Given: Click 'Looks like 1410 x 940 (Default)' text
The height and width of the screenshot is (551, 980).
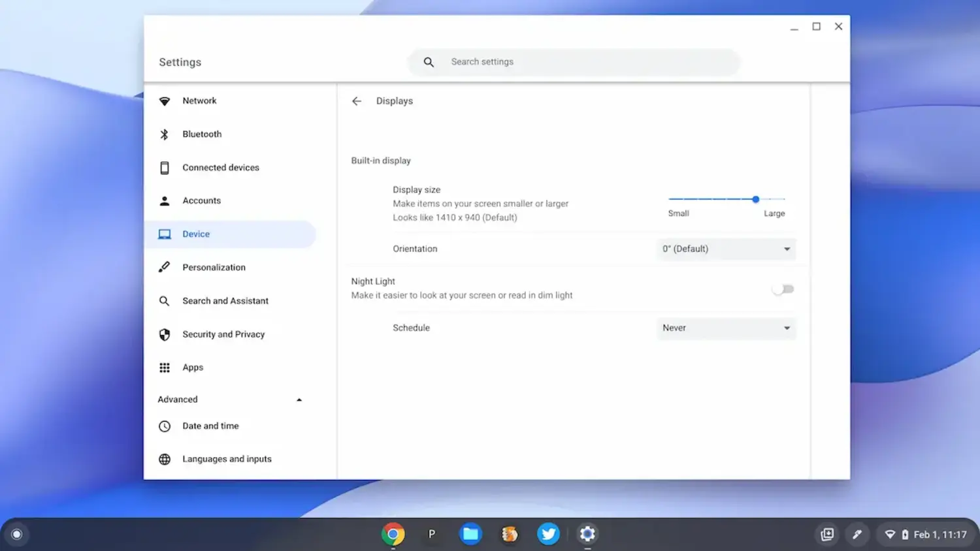Looking at the screenshot, I should (455, 217).
